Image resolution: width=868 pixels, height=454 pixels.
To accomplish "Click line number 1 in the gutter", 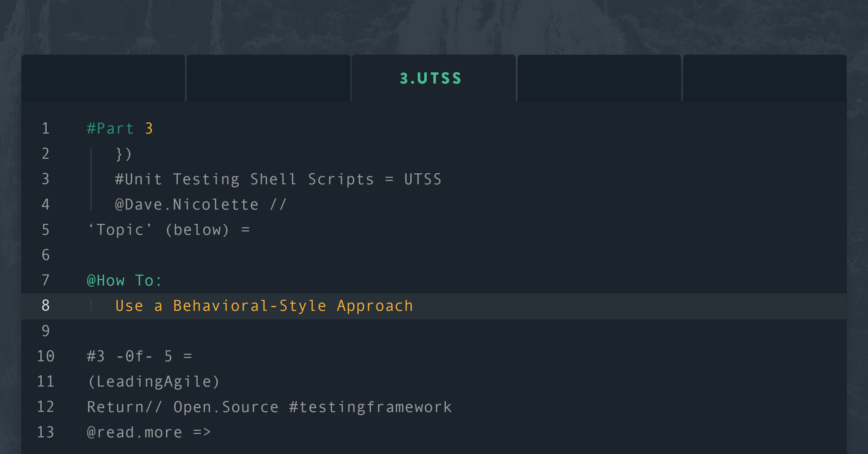I will 46,128.
